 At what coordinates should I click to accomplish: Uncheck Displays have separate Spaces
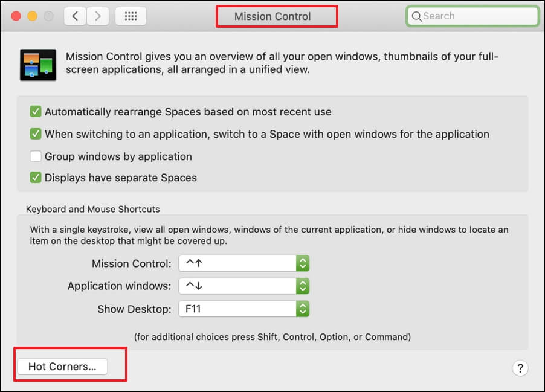pyautogui.click(x=36, y=177)
